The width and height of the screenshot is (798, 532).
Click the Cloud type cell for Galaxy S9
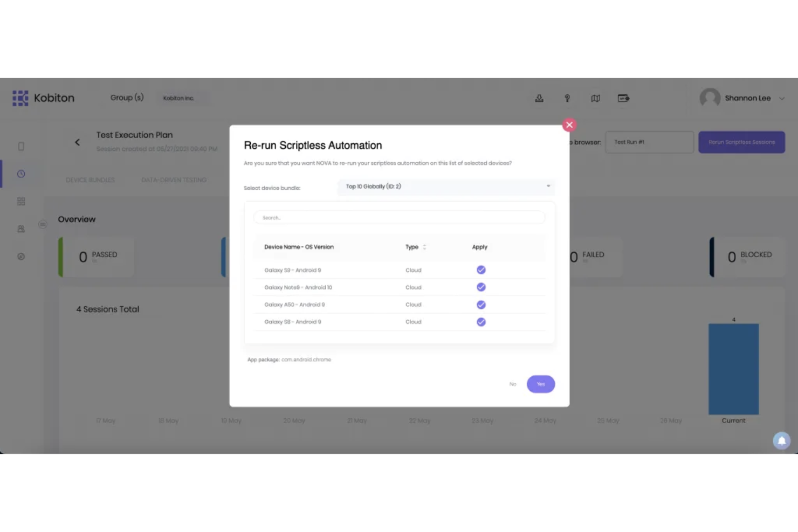click(x=414, y=270)
